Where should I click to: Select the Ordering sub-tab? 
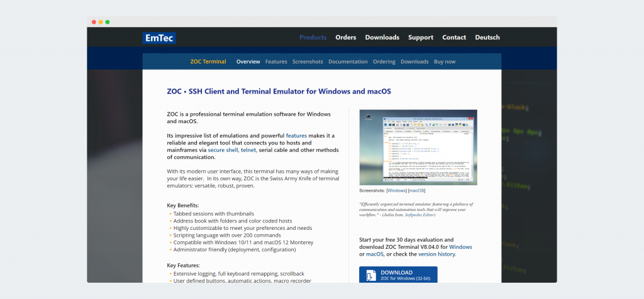(x=384, y=62)
